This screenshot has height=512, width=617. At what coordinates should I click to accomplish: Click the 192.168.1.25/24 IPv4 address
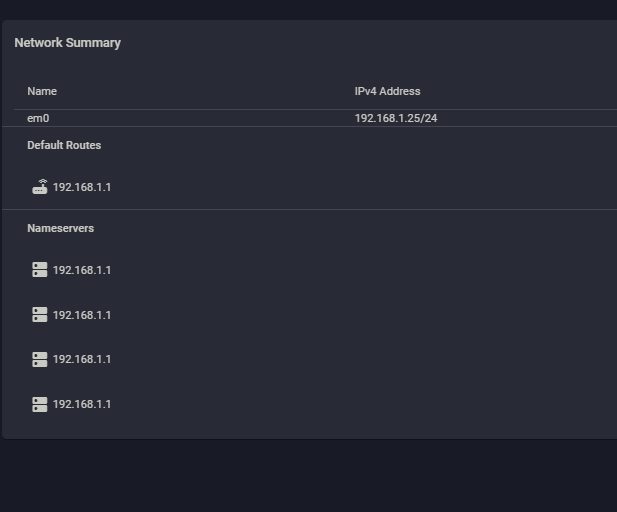[x=396, y=118]
